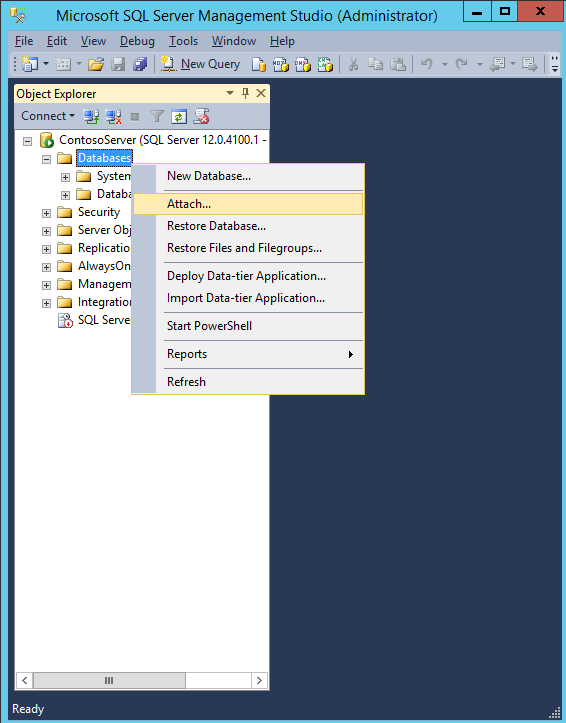Open the Edit menu
Viewport: 566px width, 723px height.
tap(57, 41)
